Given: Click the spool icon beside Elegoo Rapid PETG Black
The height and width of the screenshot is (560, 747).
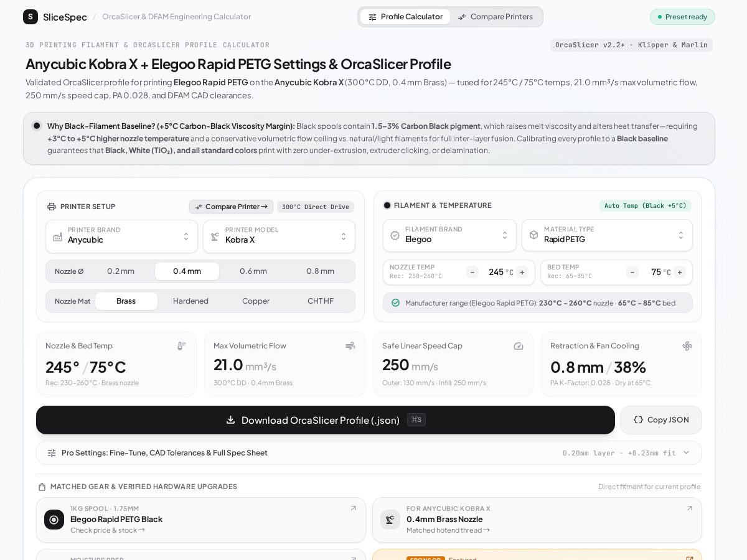Looking at the screenshot, I should (54, 520).
